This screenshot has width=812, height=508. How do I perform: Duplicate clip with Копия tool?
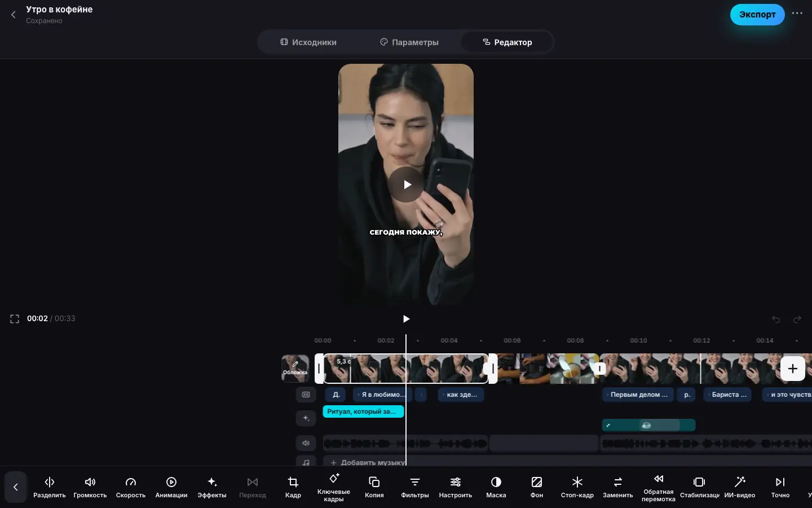tap(374, 487)
